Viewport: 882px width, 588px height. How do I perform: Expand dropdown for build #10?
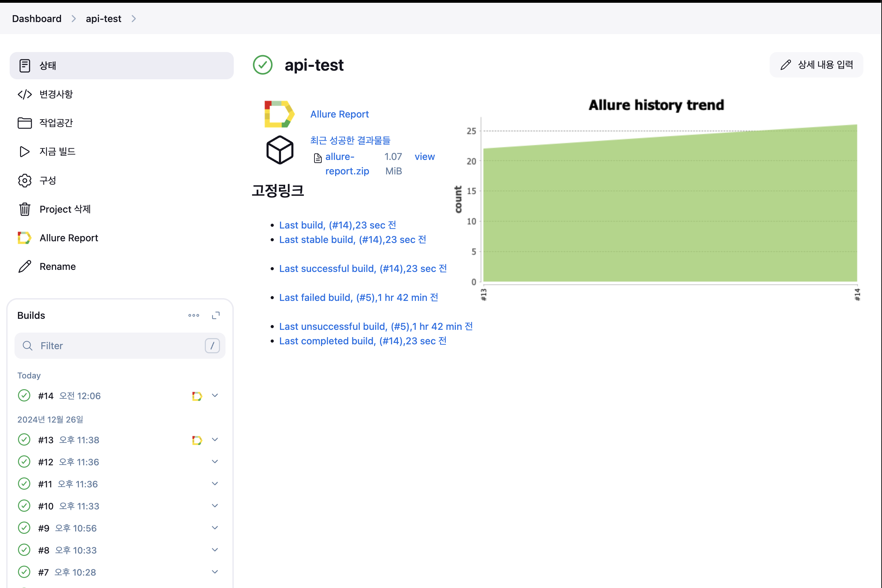(215, 506)
